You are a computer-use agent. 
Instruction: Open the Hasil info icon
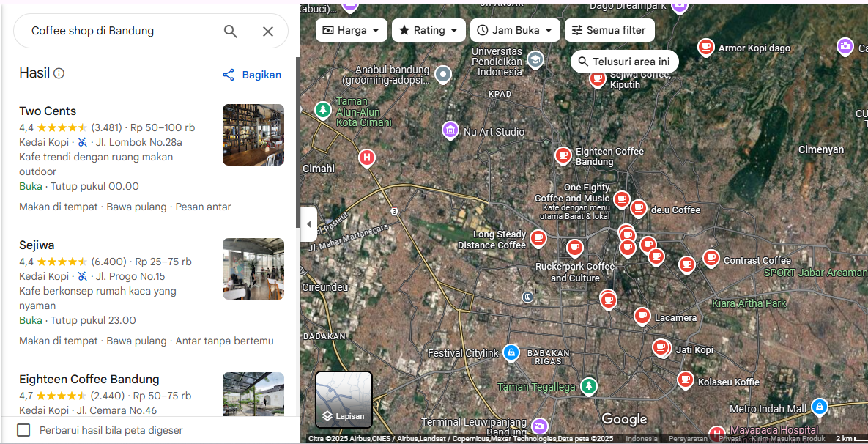pos(59,73)
